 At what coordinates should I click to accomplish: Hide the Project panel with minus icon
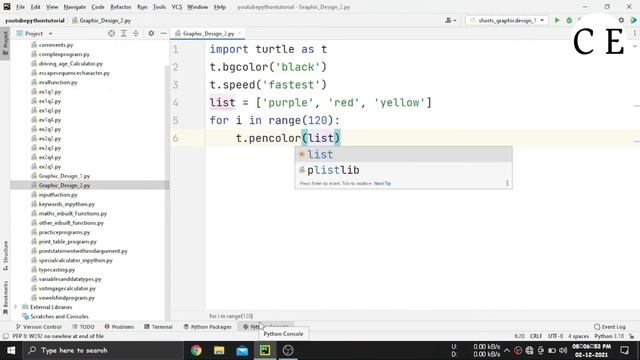coord(163,33)
